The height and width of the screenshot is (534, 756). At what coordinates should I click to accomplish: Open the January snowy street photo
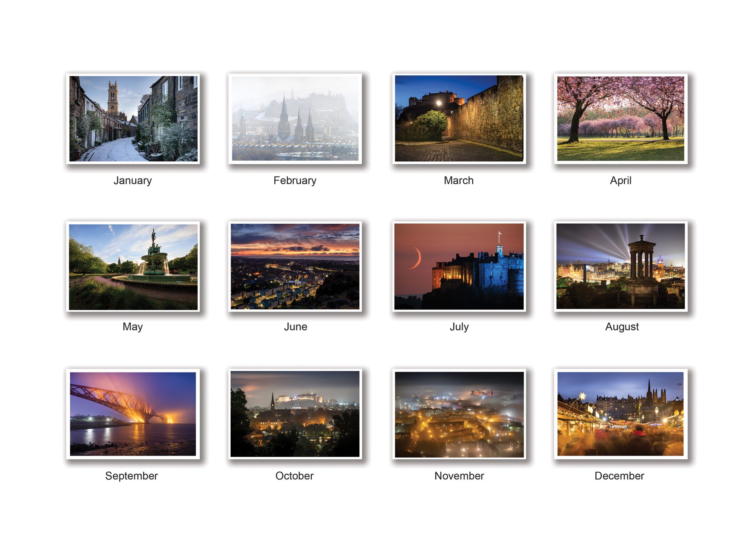click(133, 118)
